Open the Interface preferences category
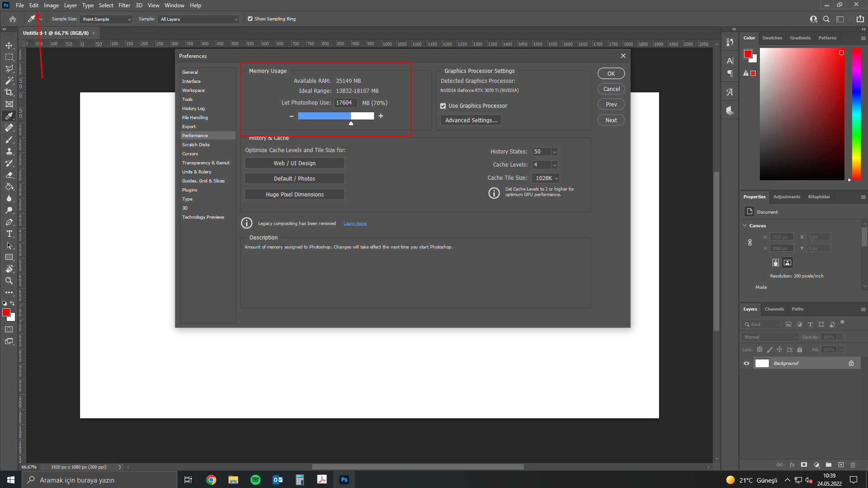 tap(208, 81)
